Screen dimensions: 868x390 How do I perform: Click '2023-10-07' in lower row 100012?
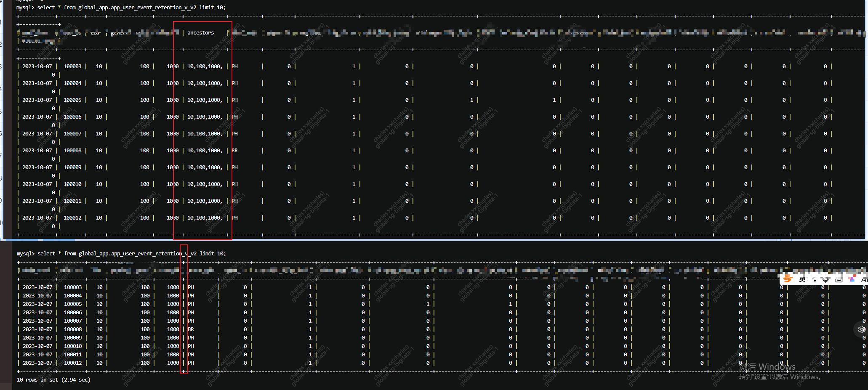(x=37, y=363)
